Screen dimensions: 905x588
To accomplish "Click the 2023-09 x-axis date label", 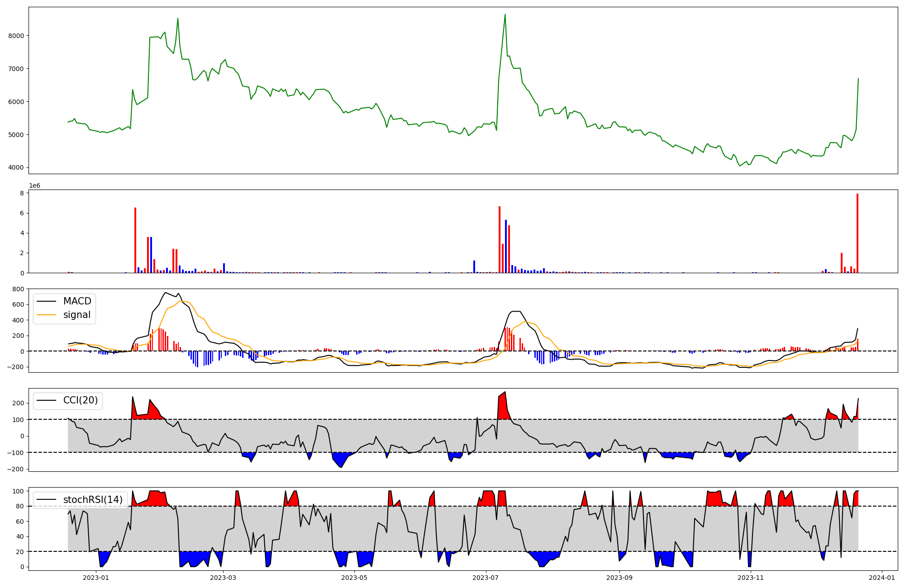I will click(x=619, y=577).
